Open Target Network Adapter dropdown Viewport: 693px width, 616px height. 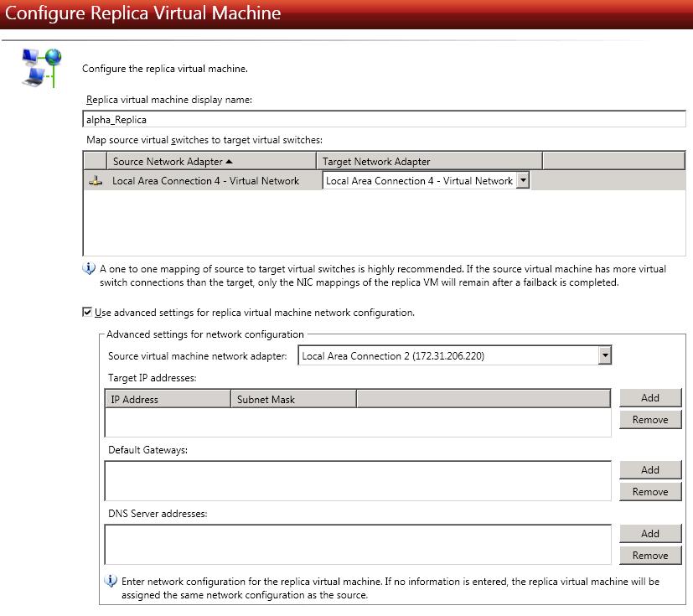pyautogui.click(x=523, y=180)
